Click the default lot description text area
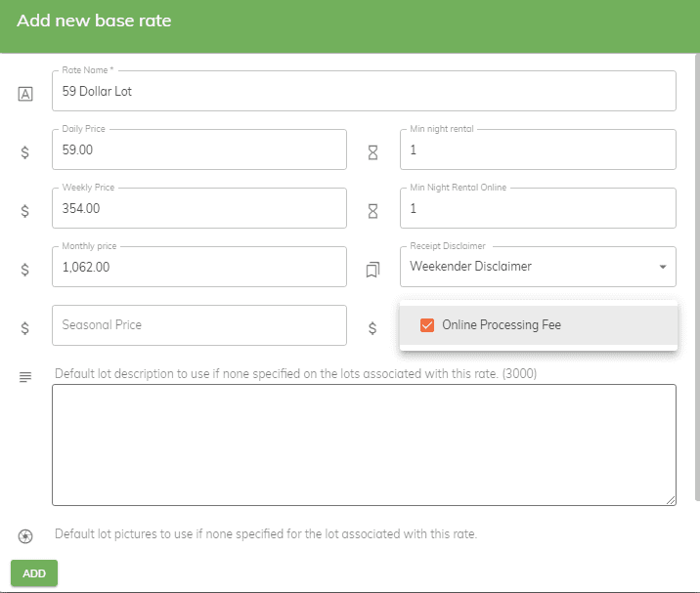This screenshot has width=700, height=593. 364,445
